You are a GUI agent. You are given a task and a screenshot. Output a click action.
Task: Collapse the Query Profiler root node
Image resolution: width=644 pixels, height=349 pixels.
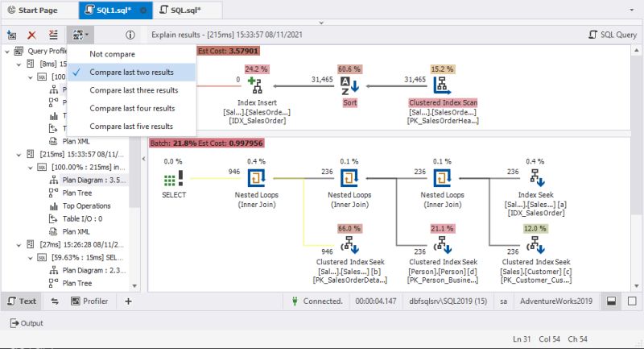pos(7,52)
